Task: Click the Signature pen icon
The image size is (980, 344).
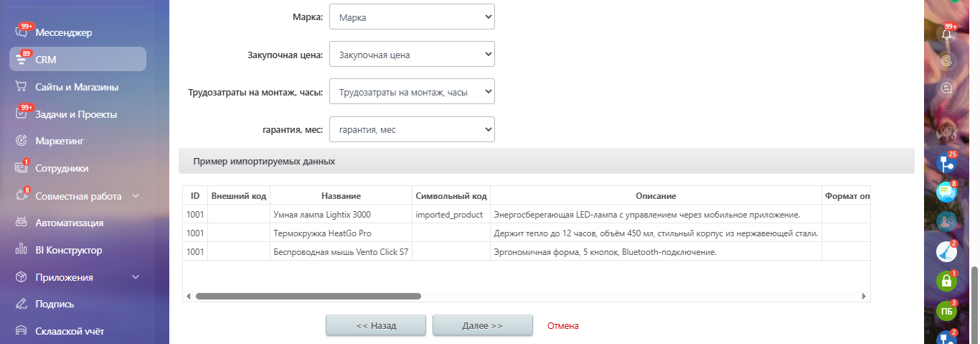Action: (22, 304)
